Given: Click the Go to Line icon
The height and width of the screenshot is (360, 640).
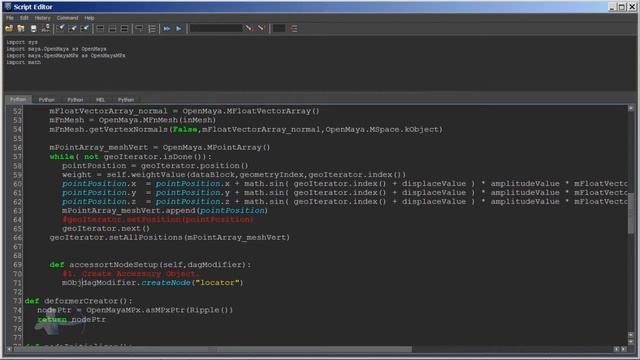Looking at the screenshot, I should pos(293,29).
